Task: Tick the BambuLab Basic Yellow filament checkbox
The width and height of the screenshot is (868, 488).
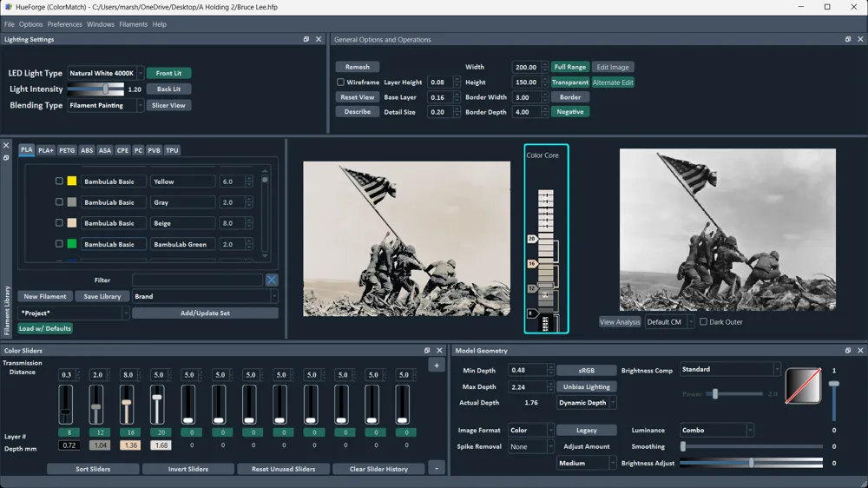Action: 59,181
